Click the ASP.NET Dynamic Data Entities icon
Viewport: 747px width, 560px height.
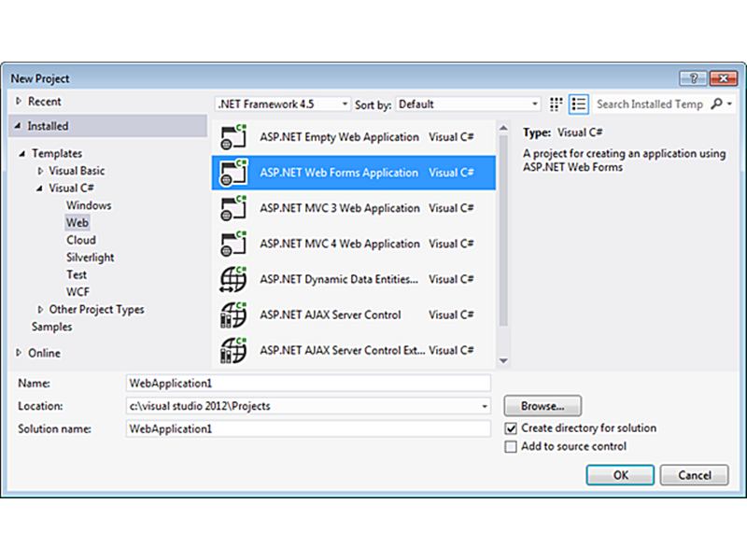coord(233,279)
